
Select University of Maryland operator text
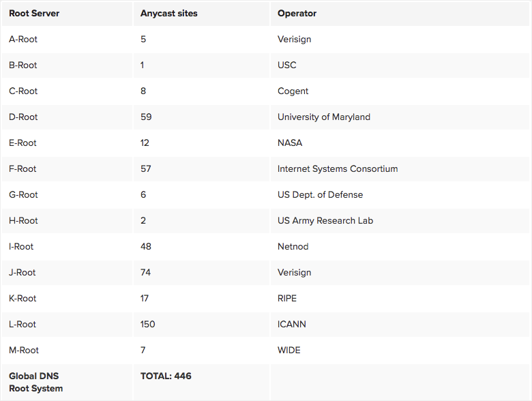323,117
